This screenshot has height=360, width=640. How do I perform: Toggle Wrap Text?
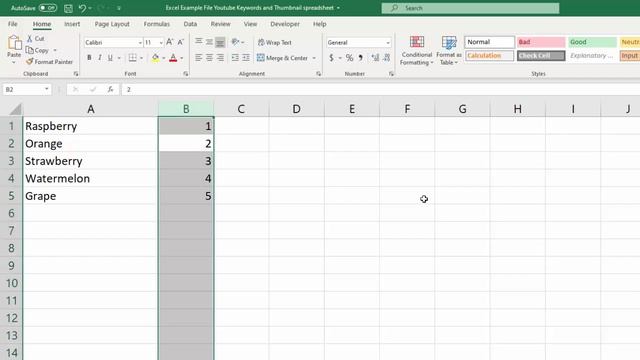tap(275, 42)
